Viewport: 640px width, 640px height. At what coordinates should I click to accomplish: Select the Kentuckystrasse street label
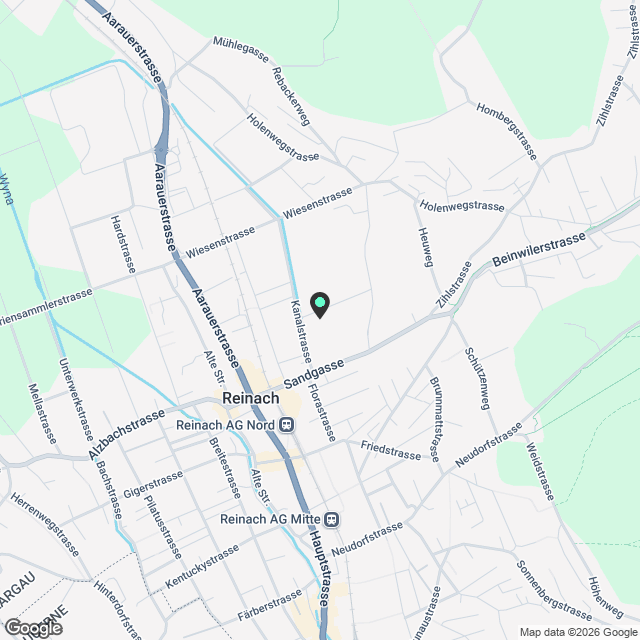[x=202, y=567]
